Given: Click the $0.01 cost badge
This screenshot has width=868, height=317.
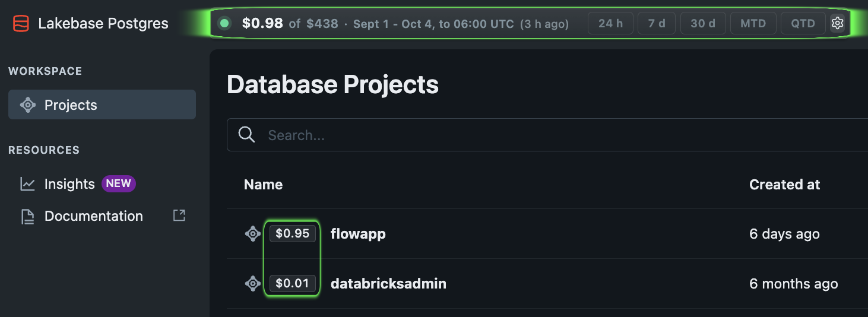Looking at the screenshot, I should click(293, 283).
